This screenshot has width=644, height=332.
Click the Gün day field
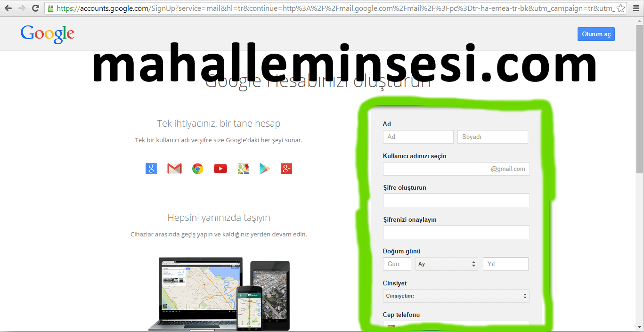click(397, 264)
